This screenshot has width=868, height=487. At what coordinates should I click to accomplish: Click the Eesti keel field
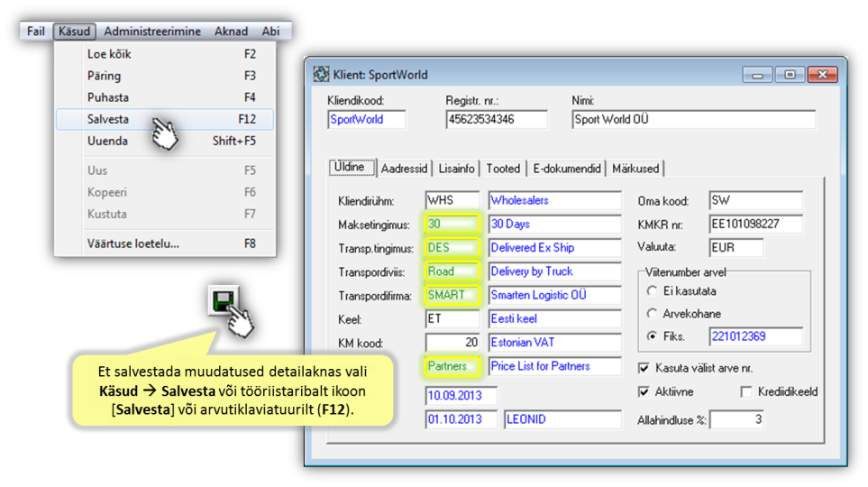554,319
